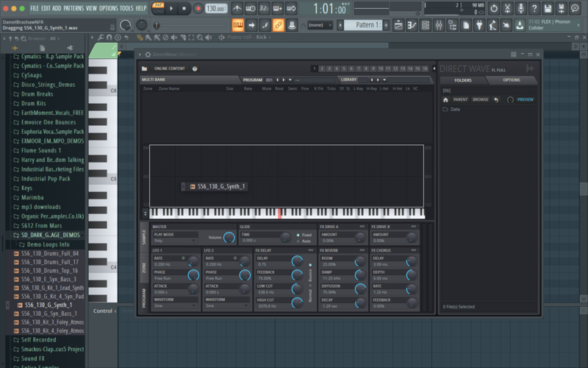Click the floppy disk save icon

point(548,8)
